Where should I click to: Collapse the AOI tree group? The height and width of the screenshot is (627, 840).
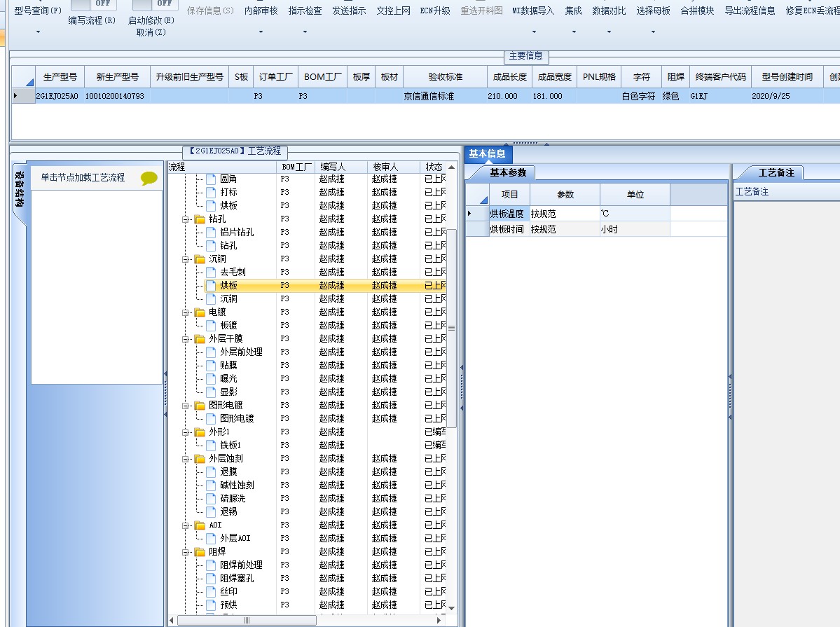click(186, 525)
